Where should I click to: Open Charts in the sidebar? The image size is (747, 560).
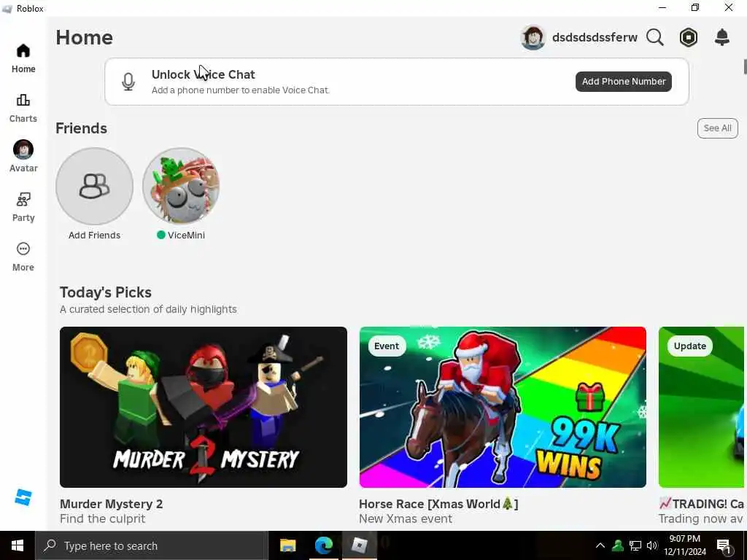[23, 108]
